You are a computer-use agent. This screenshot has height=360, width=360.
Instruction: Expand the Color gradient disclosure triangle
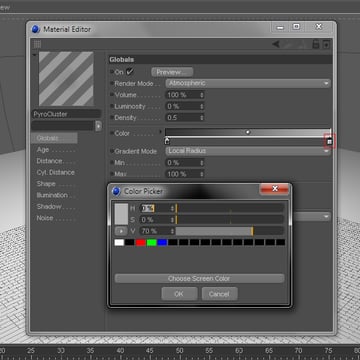161,132
